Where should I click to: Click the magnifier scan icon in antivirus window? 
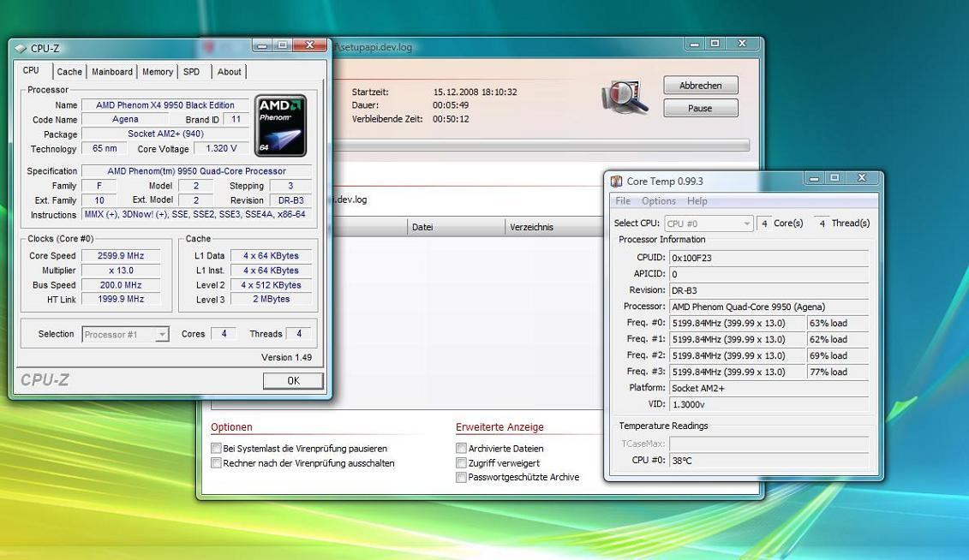point(625,96)
